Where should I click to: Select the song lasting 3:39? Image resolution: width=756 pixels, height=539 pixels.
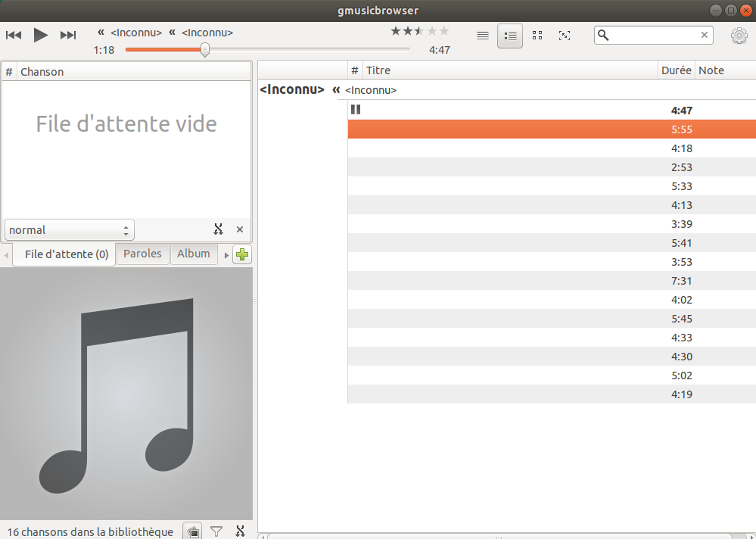(x=552, y=223)
